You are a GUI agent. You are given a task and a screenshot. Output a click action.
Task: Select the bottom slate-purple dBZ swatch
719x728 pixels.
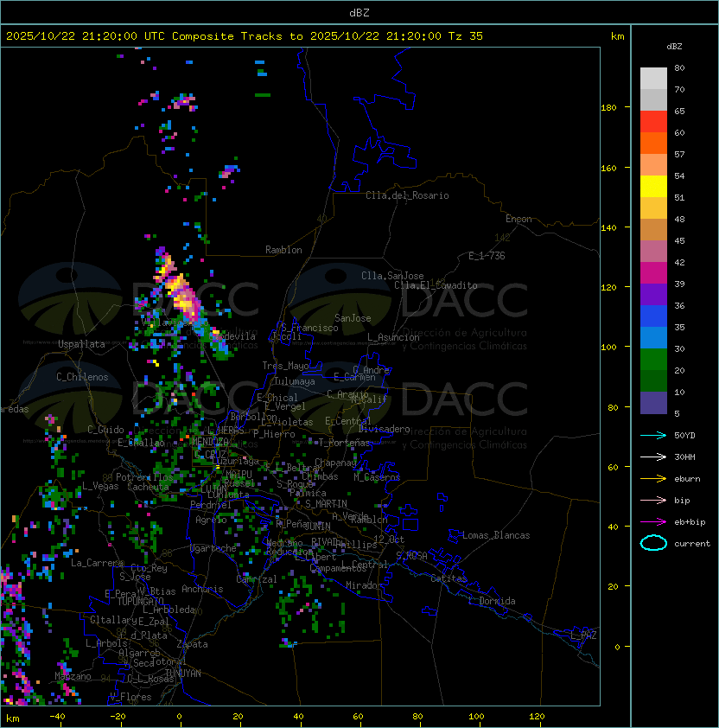click(653, 403)
